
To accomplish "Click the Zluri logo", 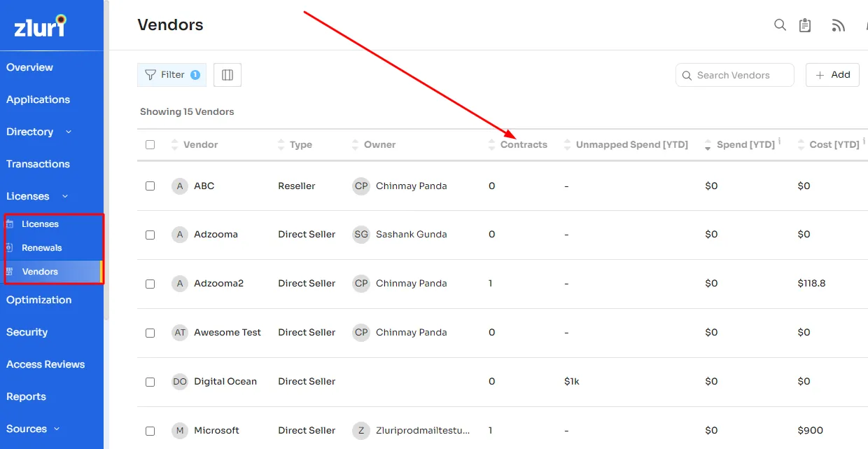I will pos(41,25).
